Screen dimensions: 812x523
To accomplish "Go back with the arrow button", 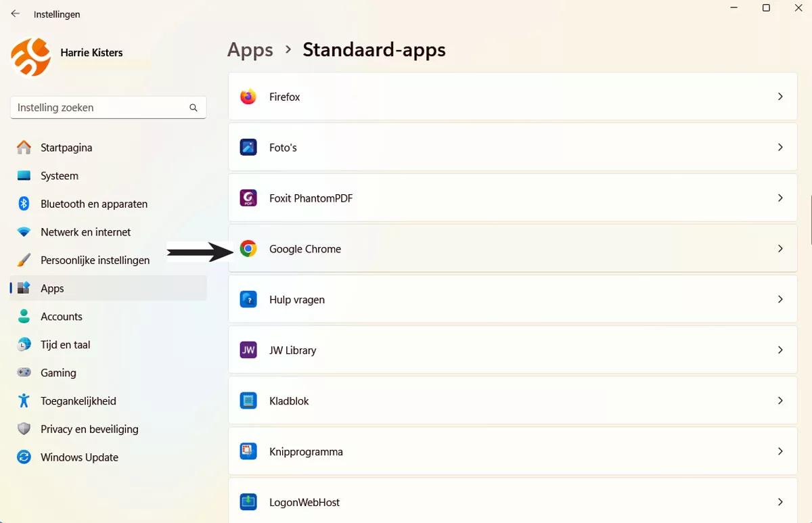I will point(15,14).
